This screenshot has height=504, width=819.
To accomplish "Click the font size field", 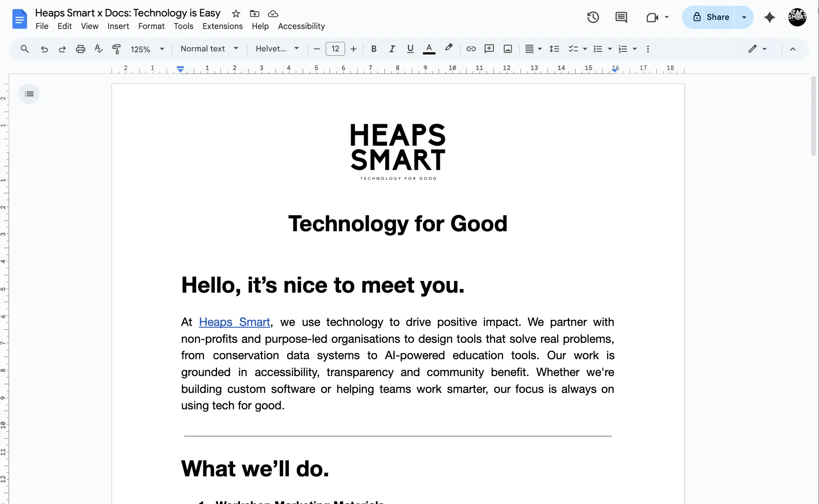I will [x=335, y=49].
